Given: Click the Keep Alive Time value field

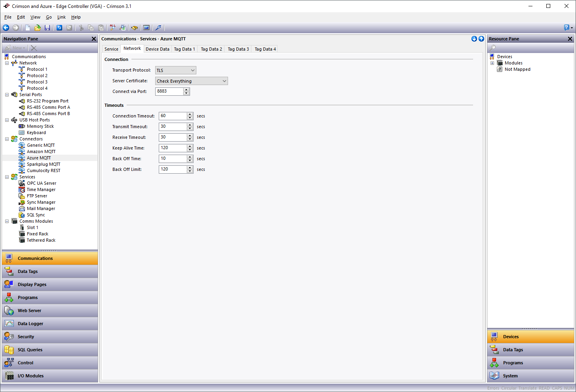Looking at the screenshot, I should tap(173, 148).
